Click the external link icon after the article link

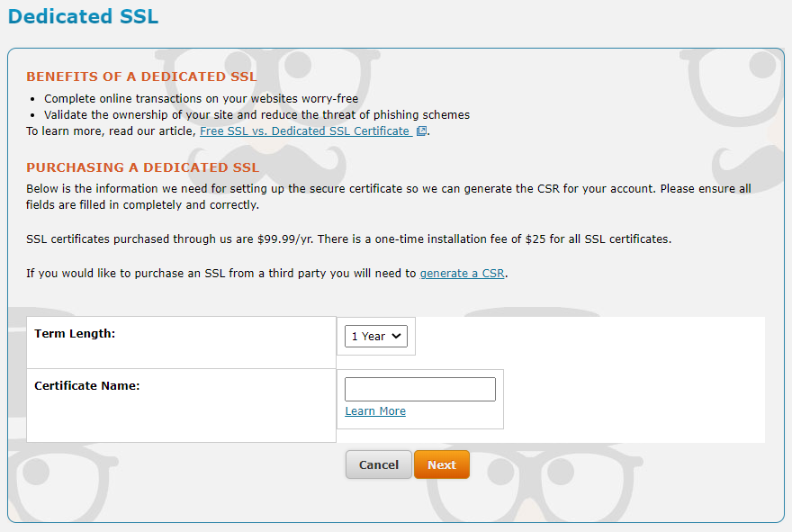[x=421, y=131]
